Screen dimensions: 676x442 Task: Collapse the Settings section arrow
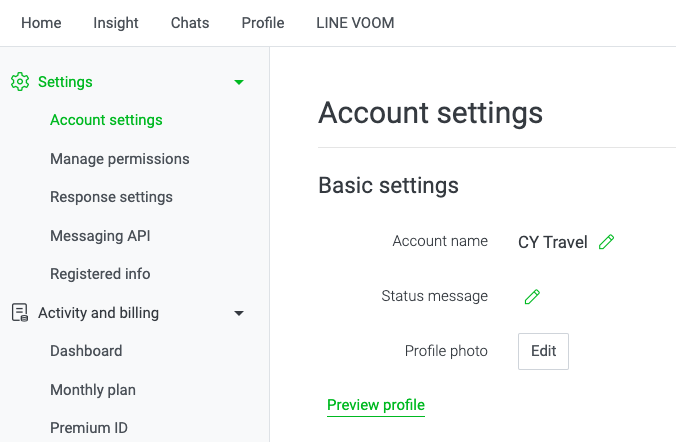[x=239, y=82]
